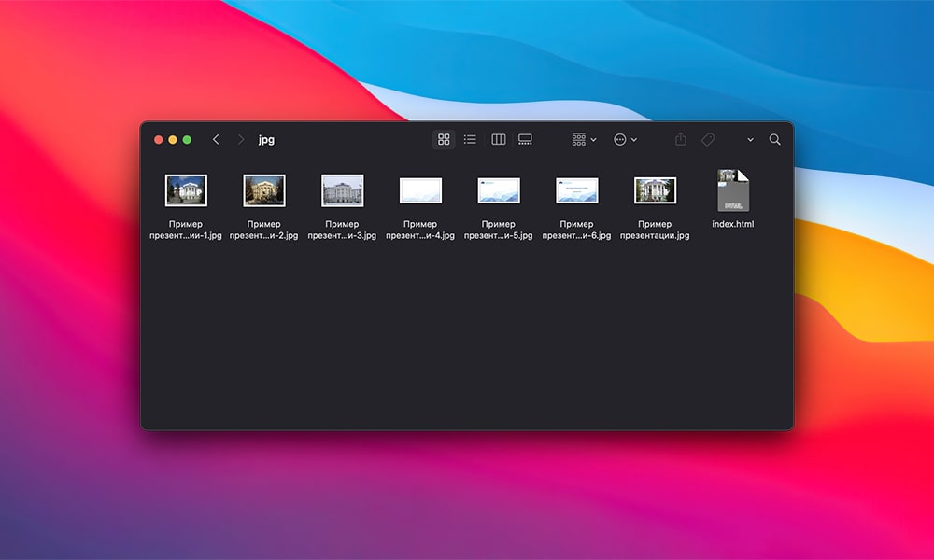Viewport: 934px width, 560px height.
Task: Click the thumbnail ending in -3.jpg
Action: [342, 190]
